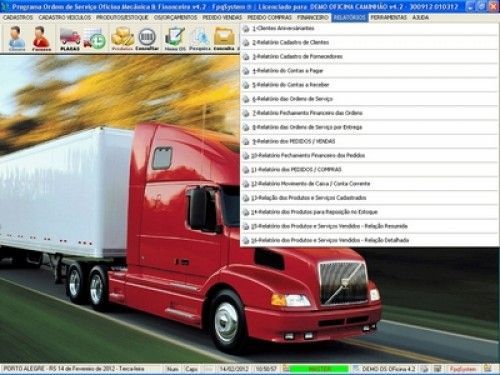Select 1-Clientes Aniversariantes report
Image resolution: width=500 pixels, height=375 pixels.
(x=369, y=28)
